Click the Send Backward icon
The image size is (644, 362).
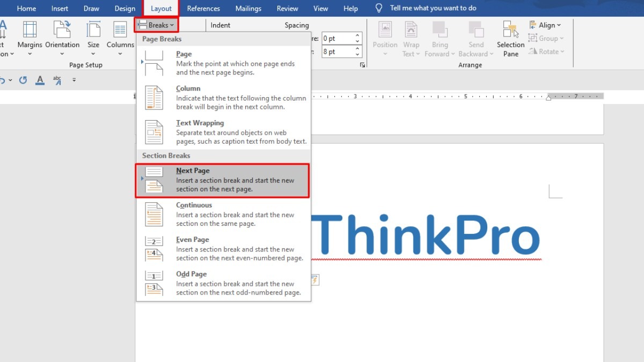click(x=476, y=29)
